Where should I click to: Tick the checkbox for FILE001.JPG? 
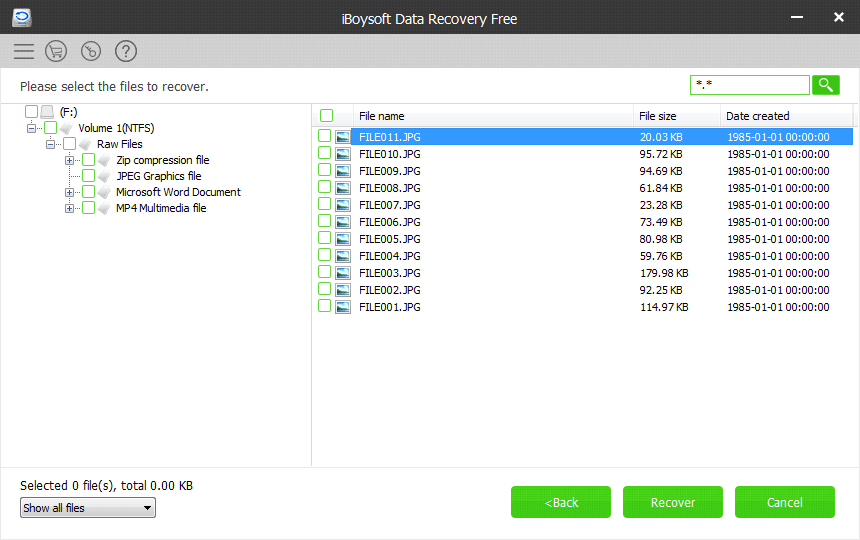[325, 306]
